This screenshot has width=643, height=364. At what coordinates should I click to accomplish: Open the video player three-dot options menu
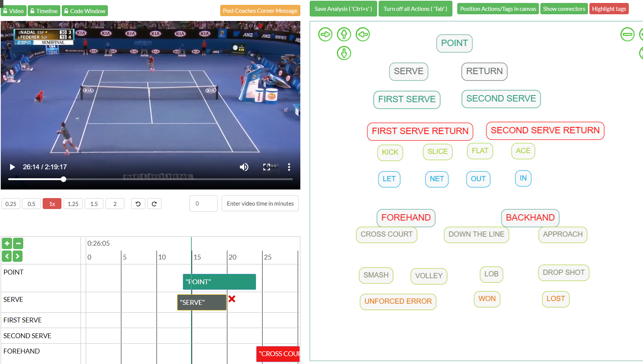[x=289, y=167]
